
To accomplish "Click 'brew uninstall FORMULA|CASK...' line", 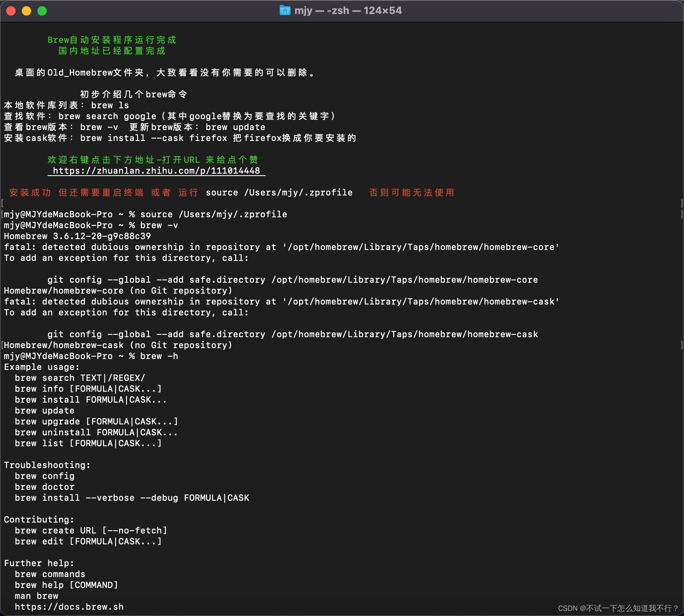I will tap(96, 433).
